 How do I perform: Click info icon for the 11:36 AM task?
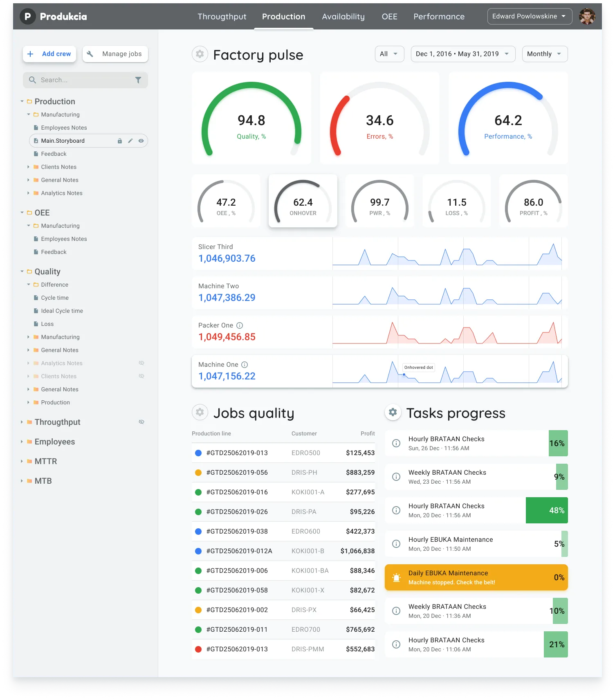point(396,611)
